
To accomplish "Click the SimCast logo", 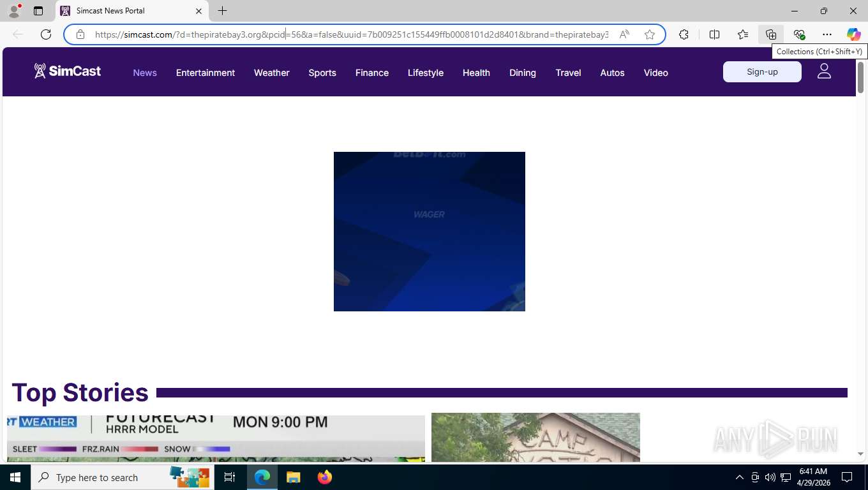I will pos(68,71).
